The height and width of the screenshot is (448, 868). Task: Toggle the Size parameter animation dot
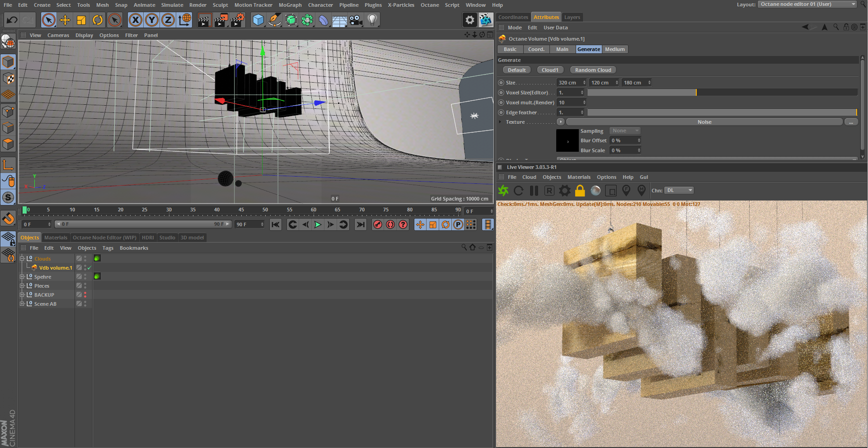pos(501,83)
